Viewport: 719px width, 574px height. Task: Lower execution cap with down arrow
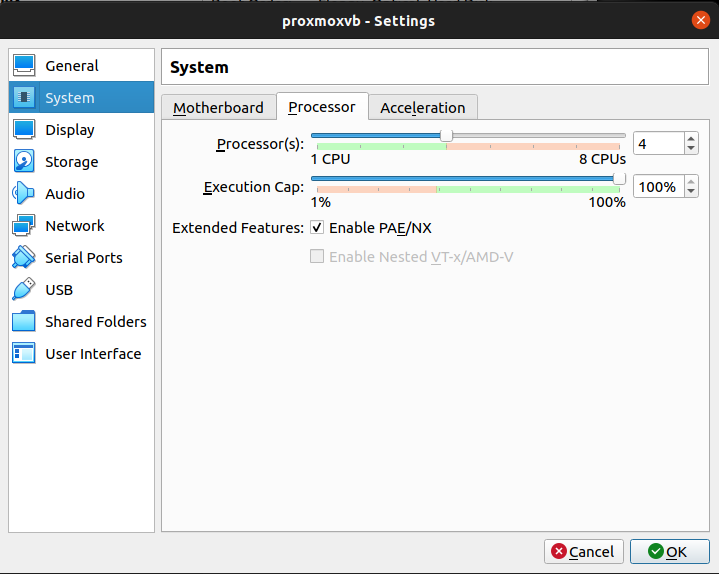coord(691,192)
